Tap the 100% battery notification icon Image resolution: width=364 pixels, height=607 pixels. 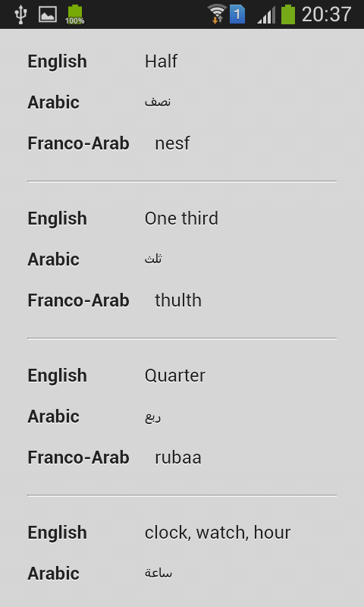[x=74, y=14]
